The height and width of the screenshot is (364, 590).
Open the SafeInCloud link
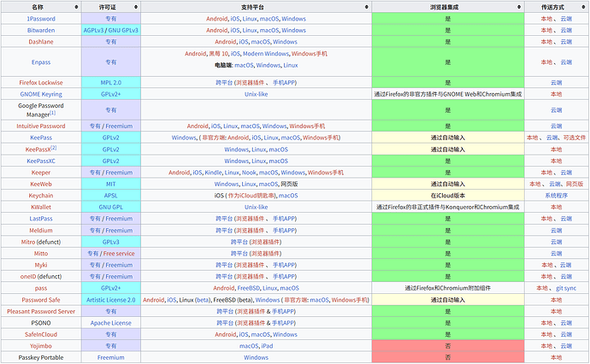41,335
